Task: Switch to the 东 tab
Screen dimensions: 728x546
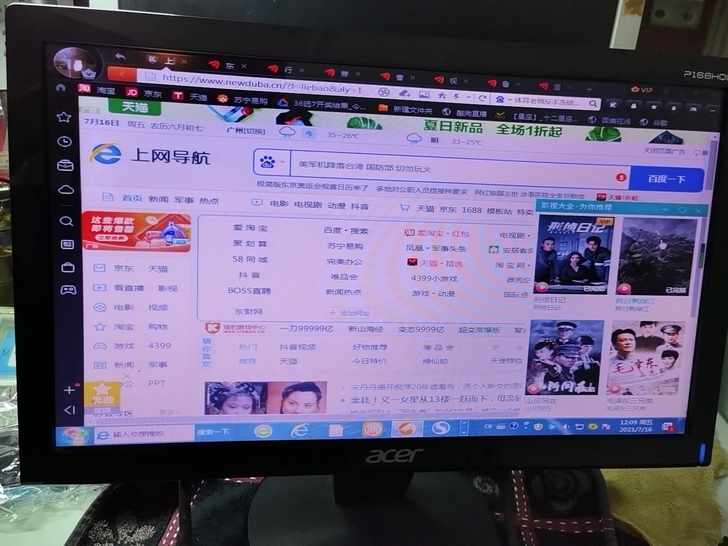Action: pos(228,65)
